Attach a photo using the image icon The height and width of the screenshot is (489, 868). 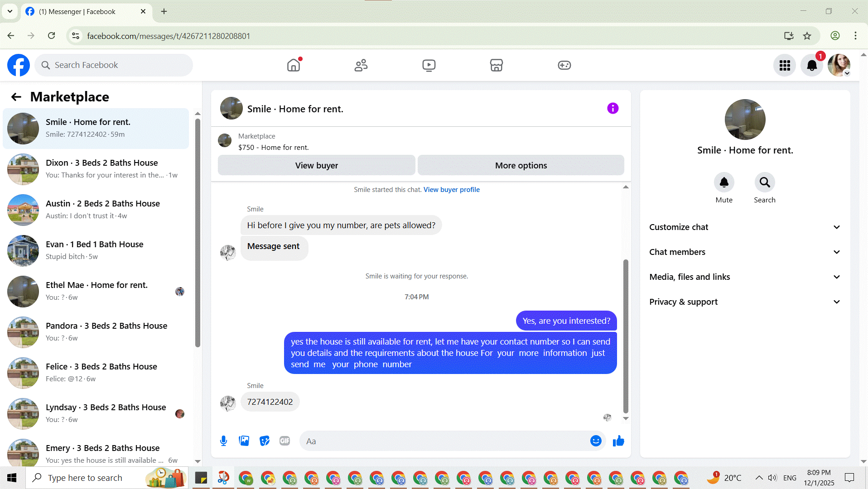point(244,441)
